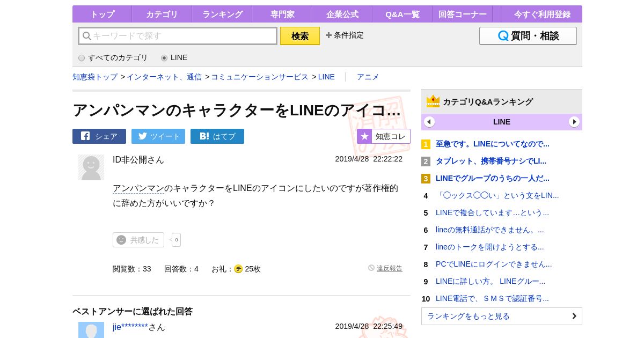
Task: Open the インターネット、通信 breadcrumb link
Action: click(x=164, y=77)
